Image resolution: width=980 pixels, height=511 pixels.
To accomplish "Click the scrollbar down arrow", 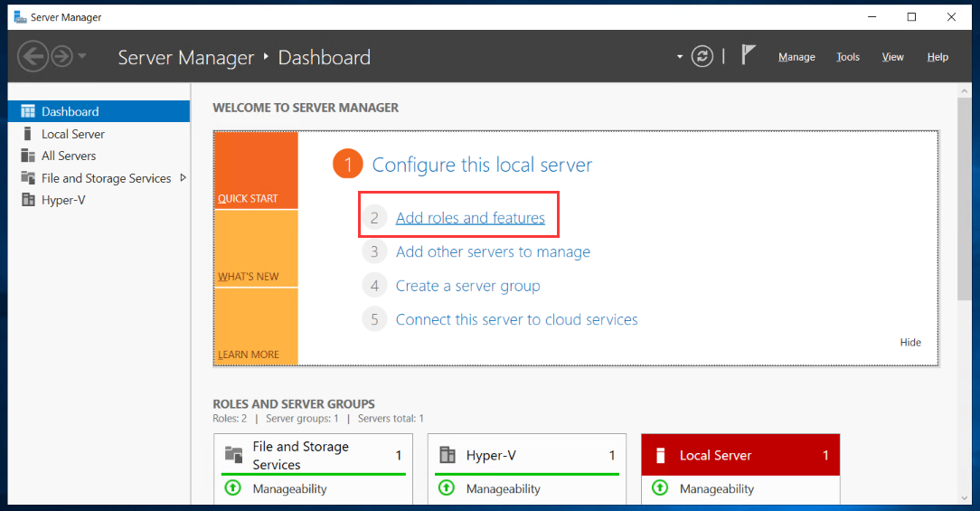I will pos(965,497).
